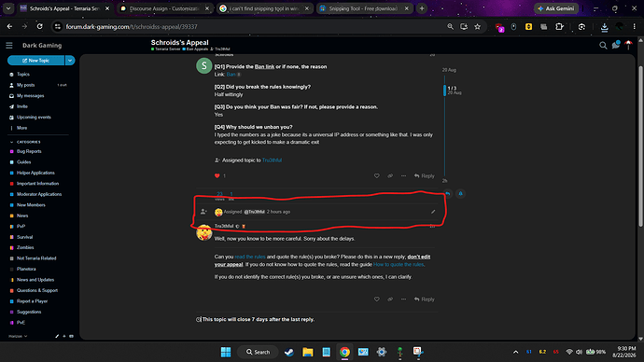Image resolution: width=644 pixels, height=362 pixels.
Task: Show more actions on Schroids's post
Action: click(x=404, y=175)
